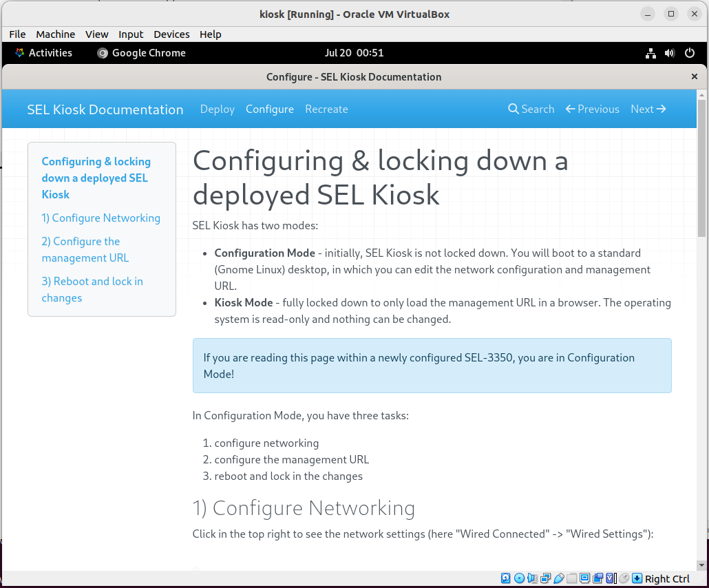Image resolution: width=709 pixels, height=588 pixels.
Task: Open the View menu
Action: tap(97, 34)
